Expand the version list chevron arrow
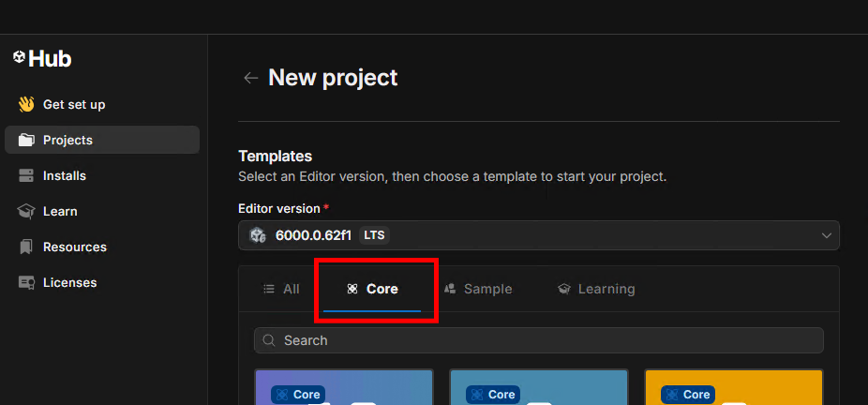The image size is (868, 405). coord(826,235)
